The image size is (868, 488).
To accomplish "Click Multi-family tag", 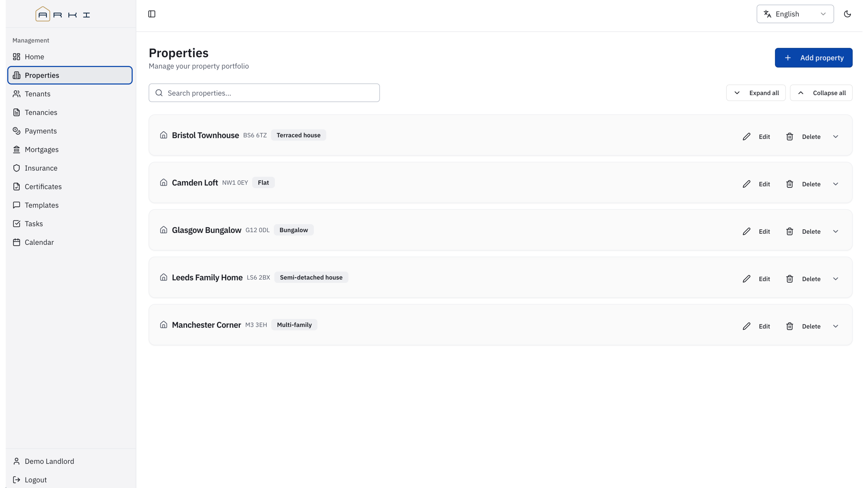I will point(294,325).
